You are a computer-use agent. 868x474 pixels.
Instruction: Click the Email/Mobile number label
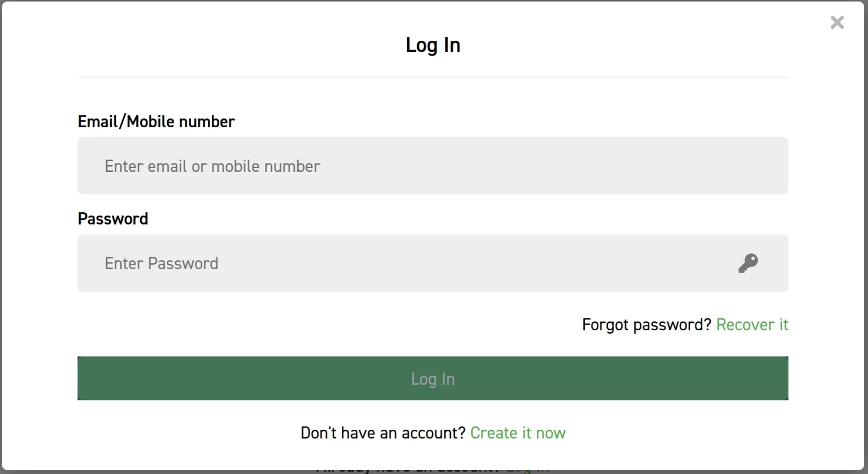click(156, 122)
